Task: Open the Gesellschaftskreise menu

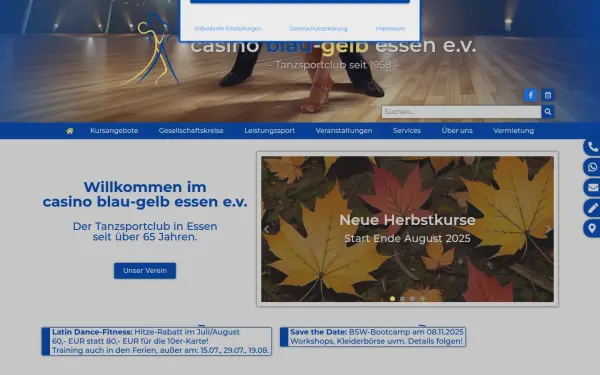Action: click(191, 131)
